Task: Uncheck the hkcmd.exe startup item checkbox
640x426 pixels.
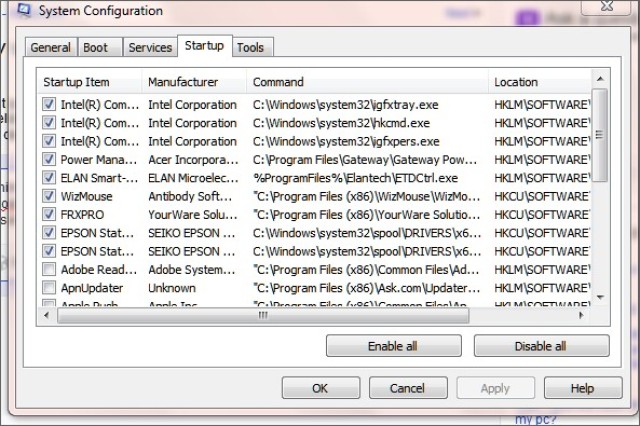Action: coord(49,123)
